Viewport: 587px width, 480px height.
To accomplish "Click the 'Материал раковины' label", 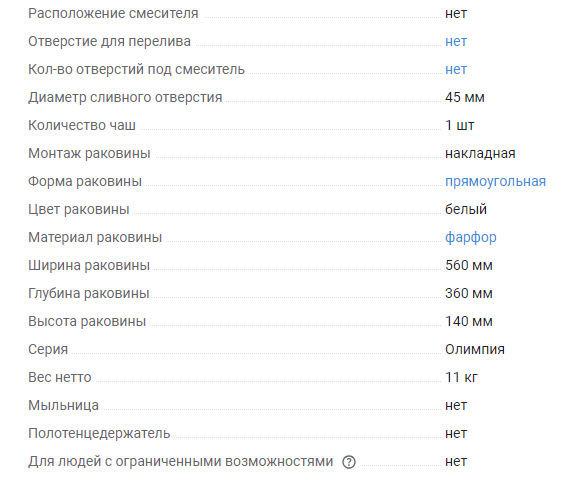I will 95,237.
